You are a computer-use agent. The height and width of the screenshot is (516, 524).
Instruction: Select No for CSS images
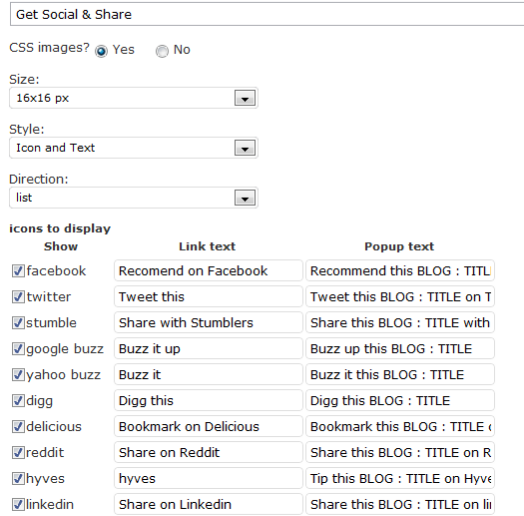(x=162, y=51)
